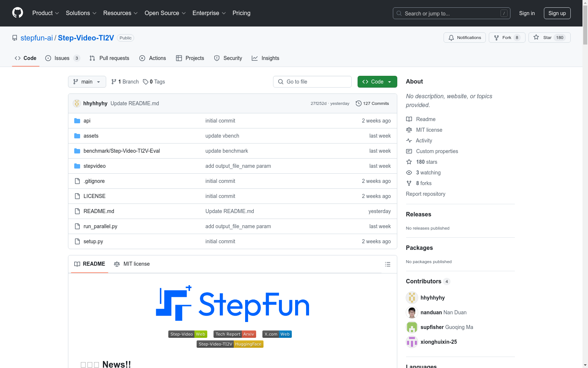The width and height of the screenshot is (588, 368).
Task: Click the stars icon beside 180 stars
Action: pyautogui.click(x=409, y=162)
